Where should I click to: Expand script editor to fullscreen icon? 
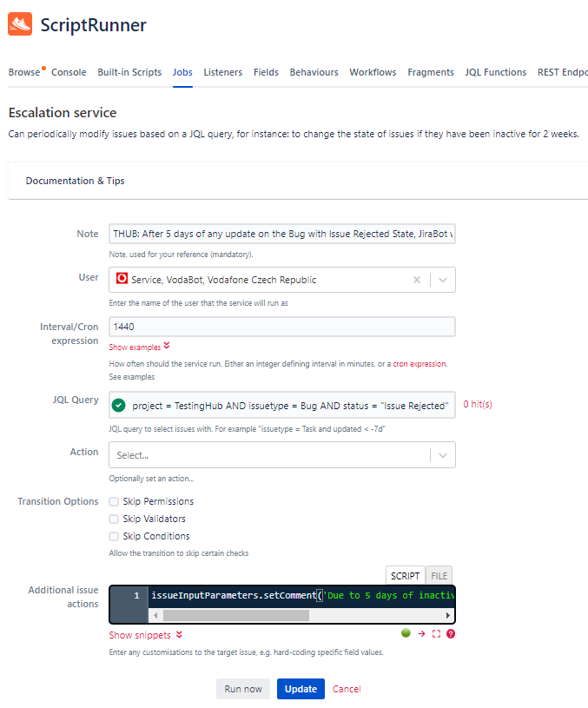436,634
